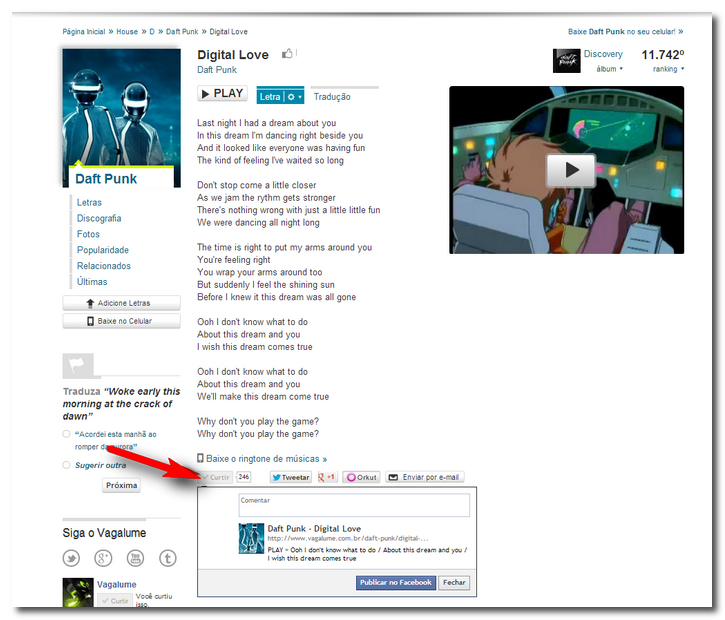725x620 pixels.
Task: Click the vagalume.com.br URL in share box
Action: click(348, 538)
